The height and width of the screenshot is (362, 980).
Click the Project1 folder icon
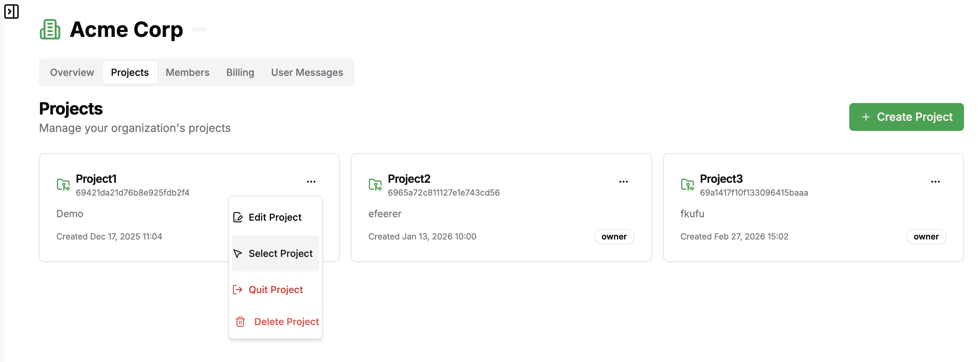pos(63,184)
